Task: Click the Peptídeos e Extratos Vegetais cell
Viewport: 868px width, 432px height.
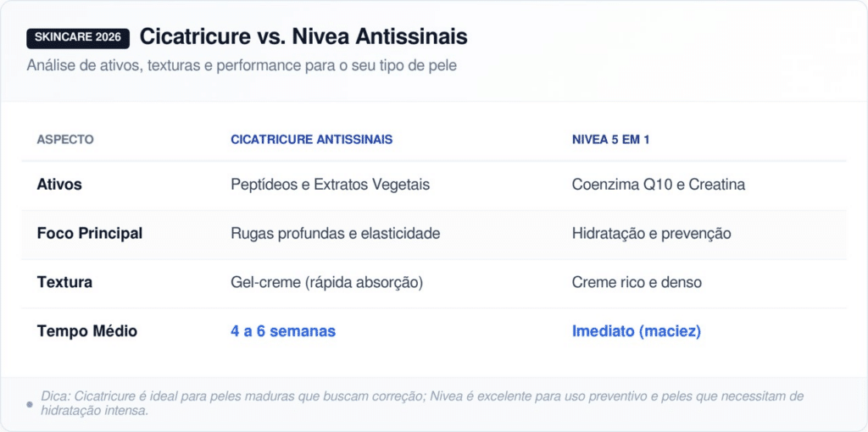Action: tap(330, 185)
